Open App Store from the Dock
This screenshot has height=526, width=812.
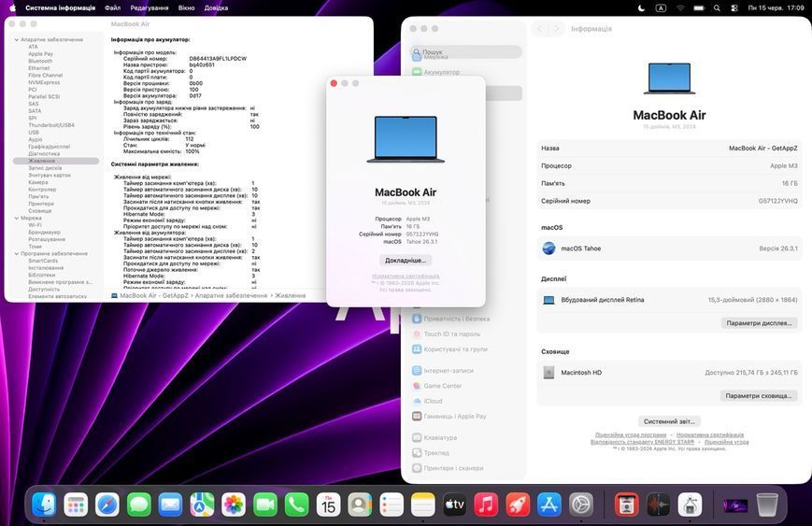pos(549,505)
